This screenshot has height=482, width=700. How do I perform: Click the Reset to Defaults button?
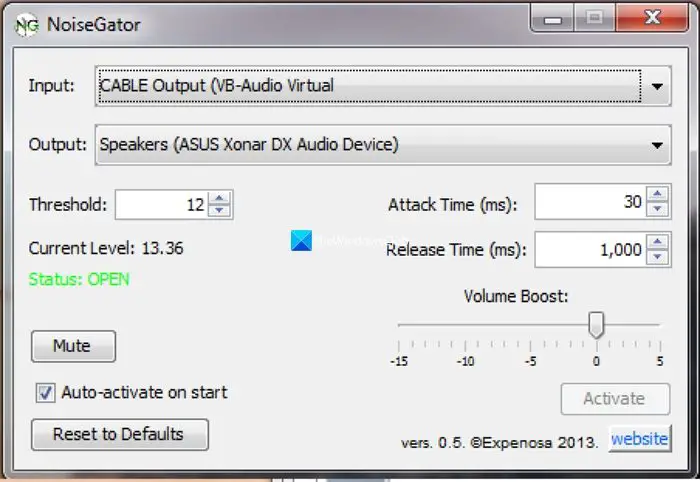point(120,434)
